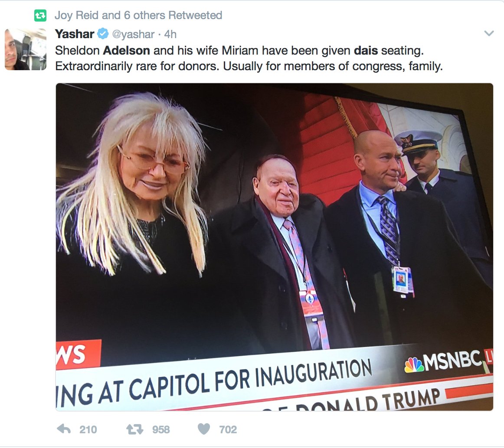504x448 pixels.
Task: Open the attached inauguration photo
Action: click(275, 247)
